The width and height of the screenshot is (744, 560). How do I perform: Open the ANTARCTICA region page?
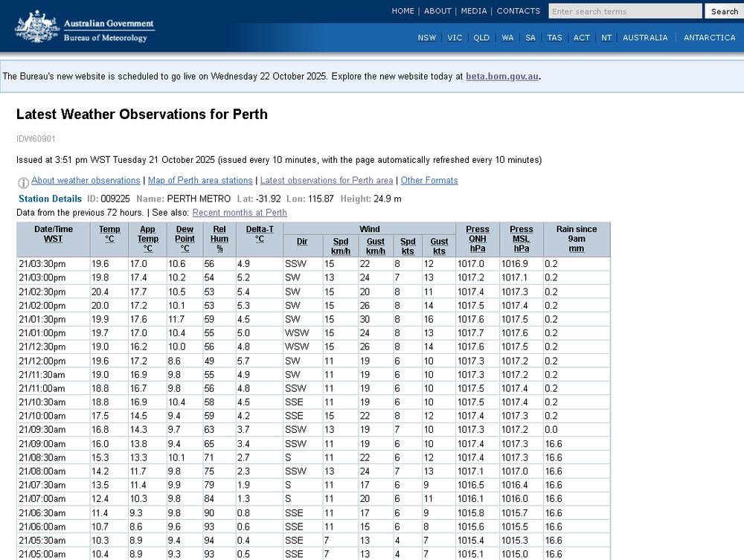point(709,37)
